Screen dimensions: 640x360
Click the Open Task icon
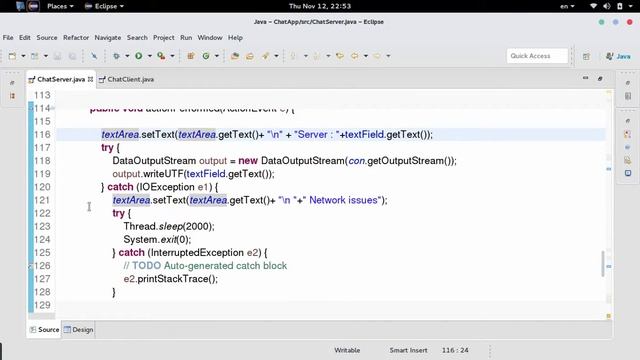250,56
